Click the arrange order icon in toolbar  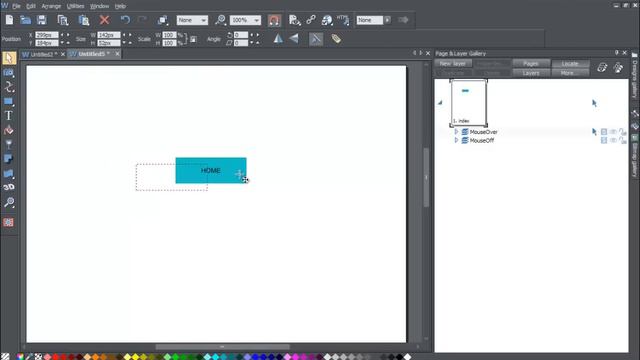[163, 20]
